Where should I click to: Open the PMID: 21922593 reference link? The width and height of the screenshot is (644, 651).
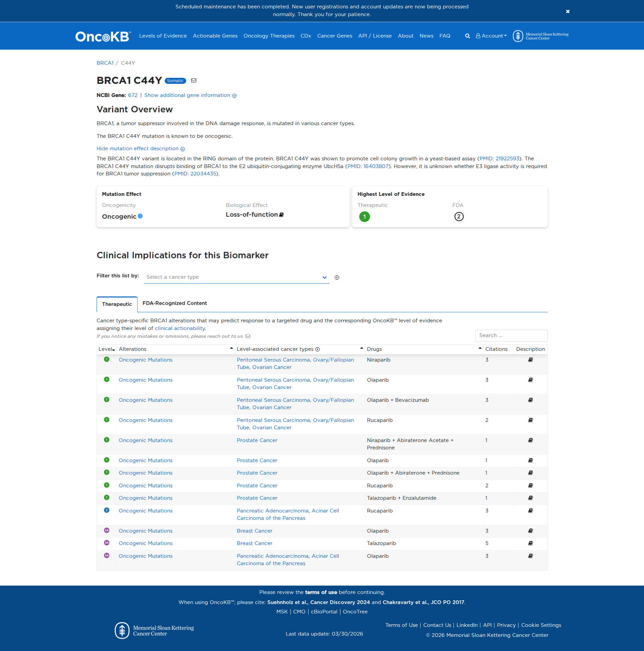[x=499, y=158]
